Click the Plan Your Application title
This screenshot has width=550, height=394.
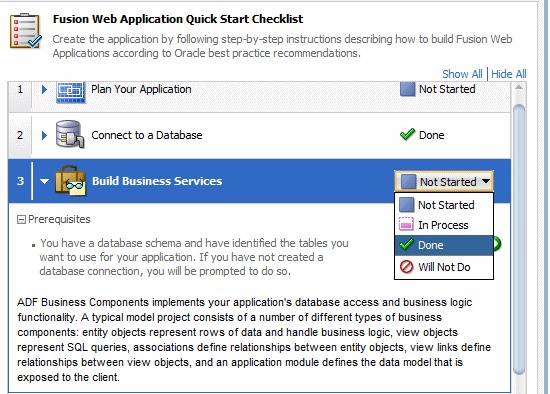point(141,89)
